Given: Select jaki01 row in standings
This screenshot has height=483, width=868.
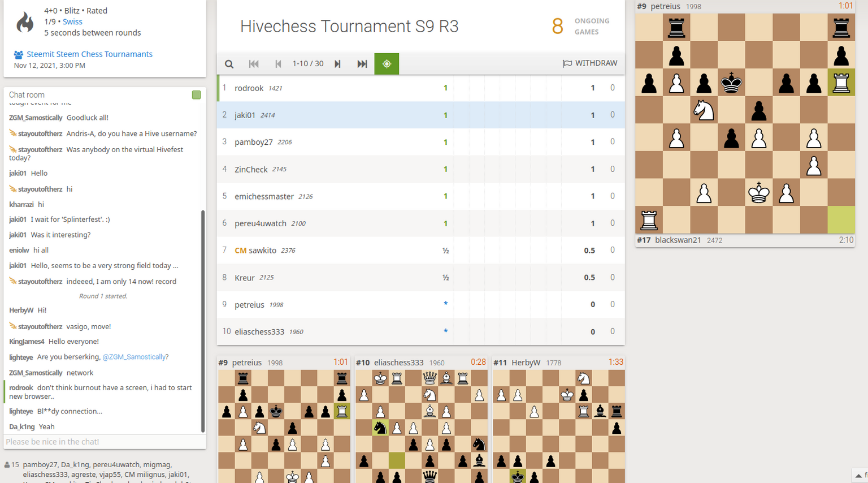Looking at the screenshot, I should [x=421, y=115].
